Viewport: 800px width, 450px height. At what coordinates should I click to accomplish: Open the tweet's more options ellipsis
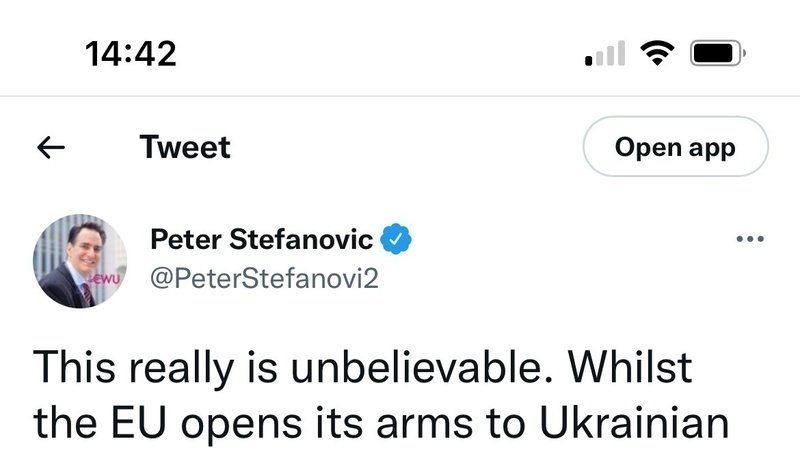(x=749, y=239)
